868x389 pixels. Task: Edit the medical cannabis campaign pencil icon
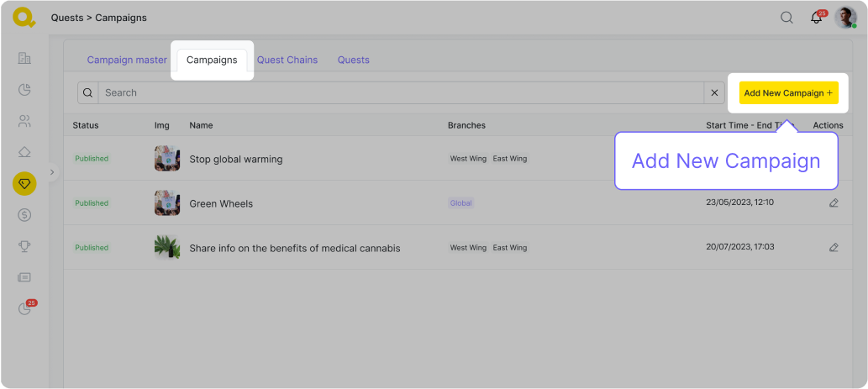834,247
